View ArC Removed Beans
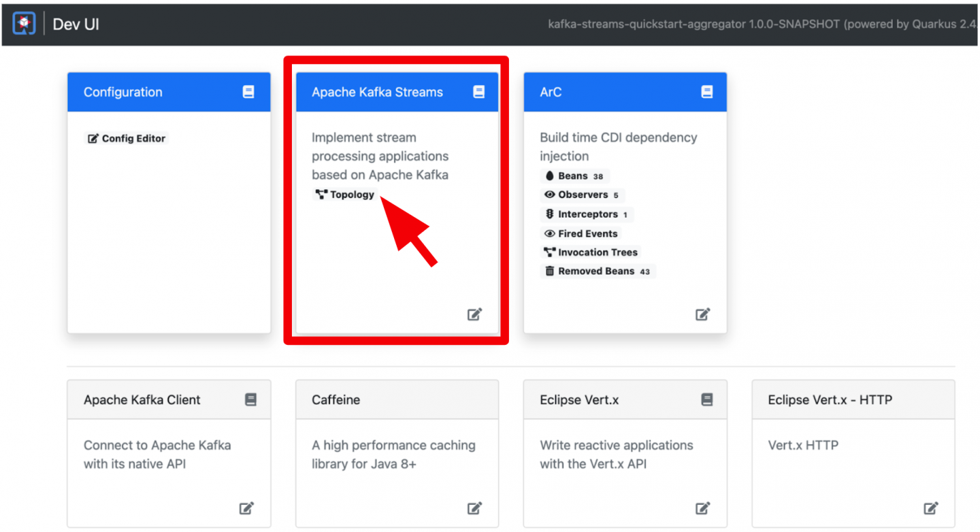This screenshot has width=980, height=532. click(598, 271)
